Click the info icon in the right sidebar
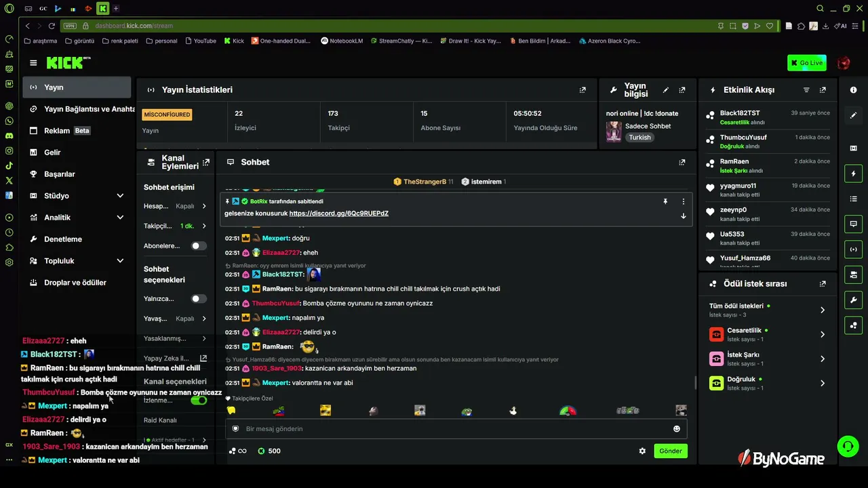868x488 pixels. (853, 90)
